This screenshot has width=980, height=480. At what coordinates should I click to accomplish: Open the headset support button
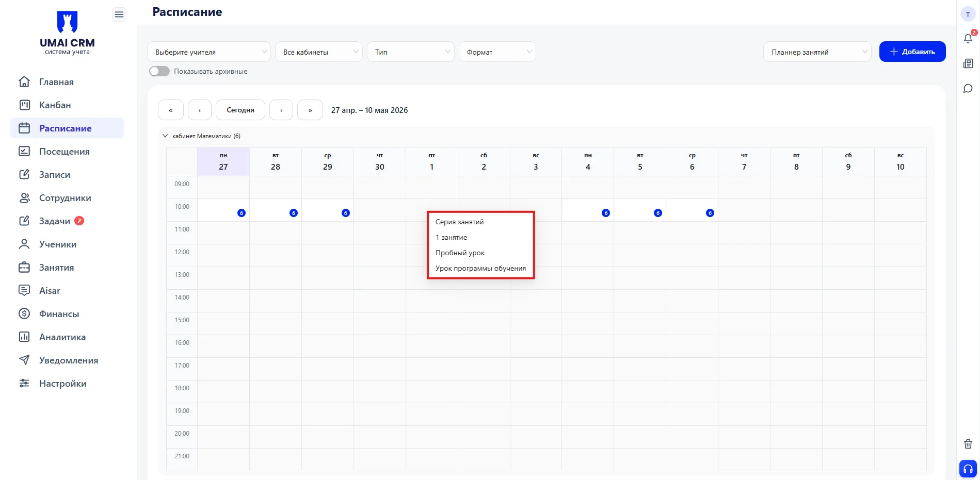[x=968, y=469]
